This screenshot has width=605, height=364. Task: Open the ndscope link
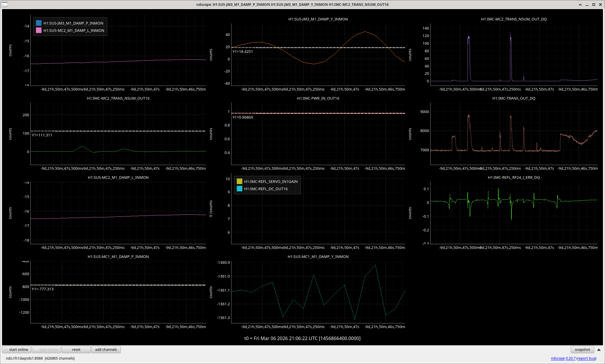tap(557, 358)
